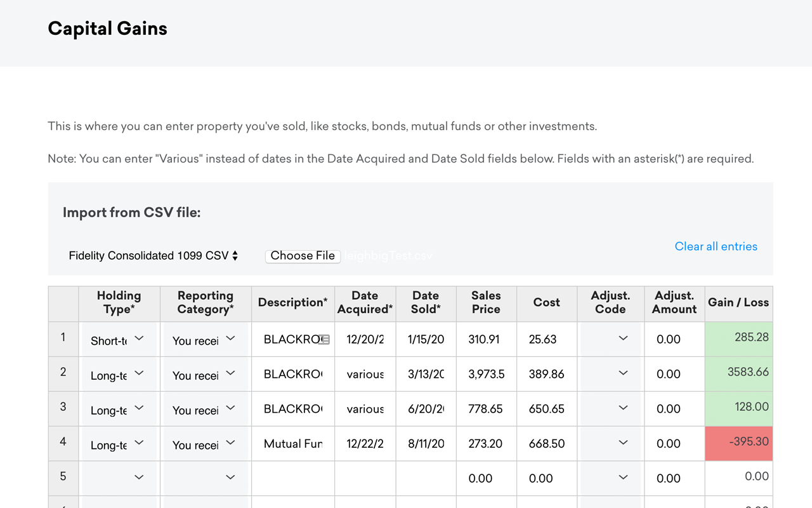
Task: Click the autofill icon in row 1 Description
Action: pyautogui.click(x=324, y=340)
